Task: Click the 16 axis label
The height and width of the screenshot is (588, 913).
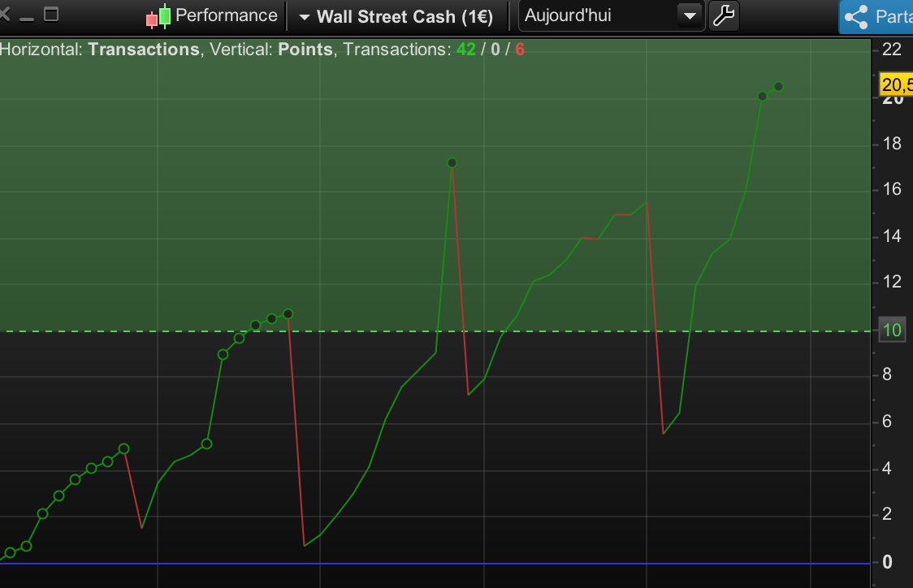Action: coord(891,189)
